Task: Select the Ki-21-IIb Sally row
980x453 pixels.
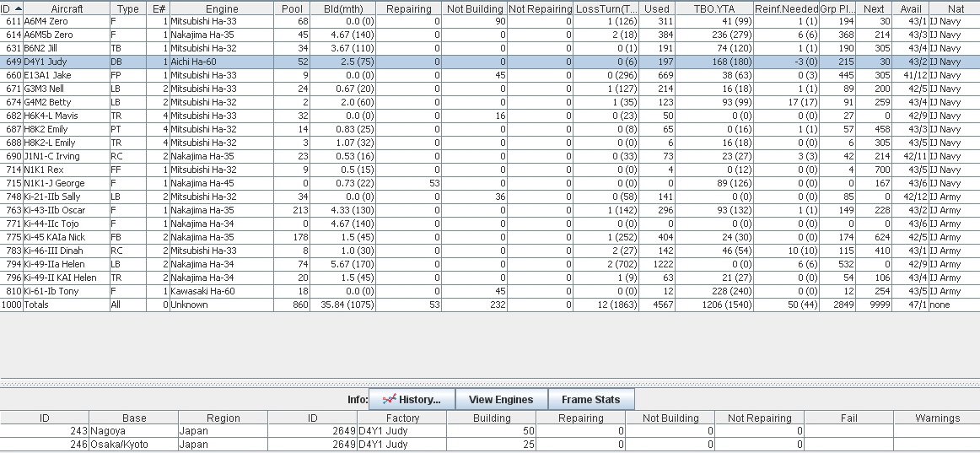Action: click(490, 197)
